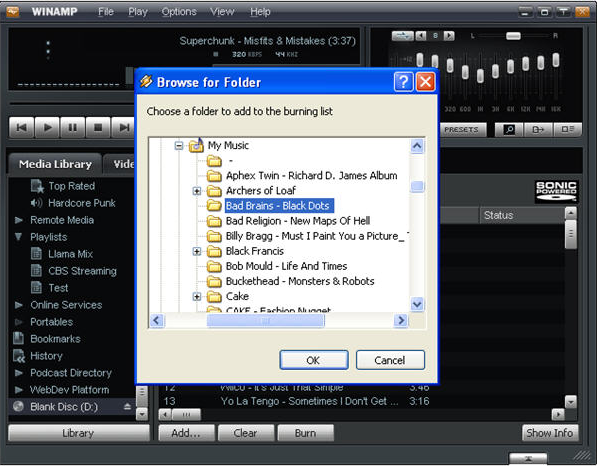Click the Play button
The width and height of the screenshot is (597, 467).
coord(47,128)
